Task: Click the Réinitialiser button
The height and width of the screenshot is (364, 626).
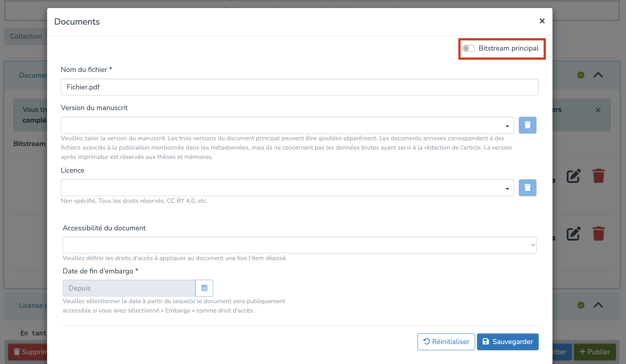Action: [x=446, y=342]
